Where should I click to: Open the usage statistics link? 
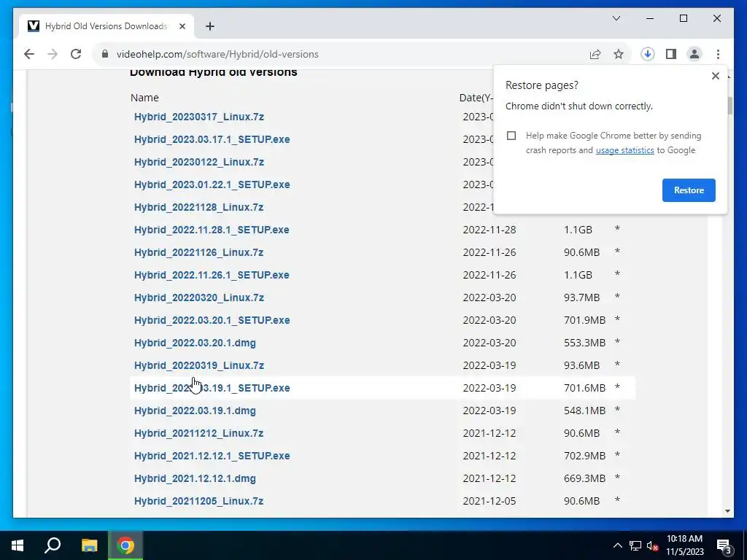pyautogui.click(x=624, y=150)
